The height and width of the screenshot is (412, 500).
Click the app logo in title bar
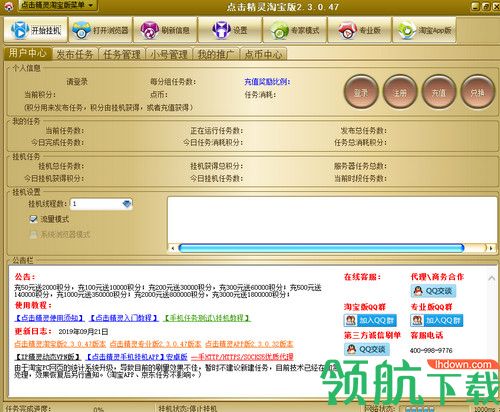coord(8,6)
